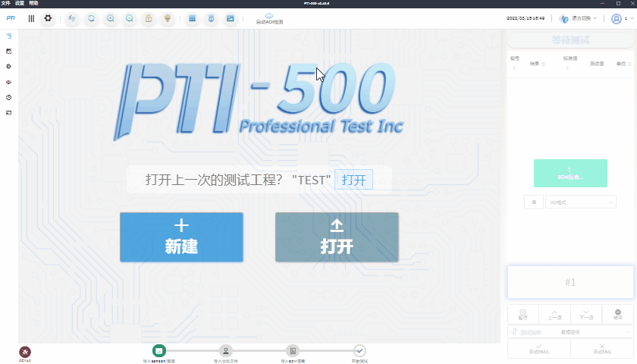Click the large gray 打开 button
This screenshot has width=637, height=364.
337,237
